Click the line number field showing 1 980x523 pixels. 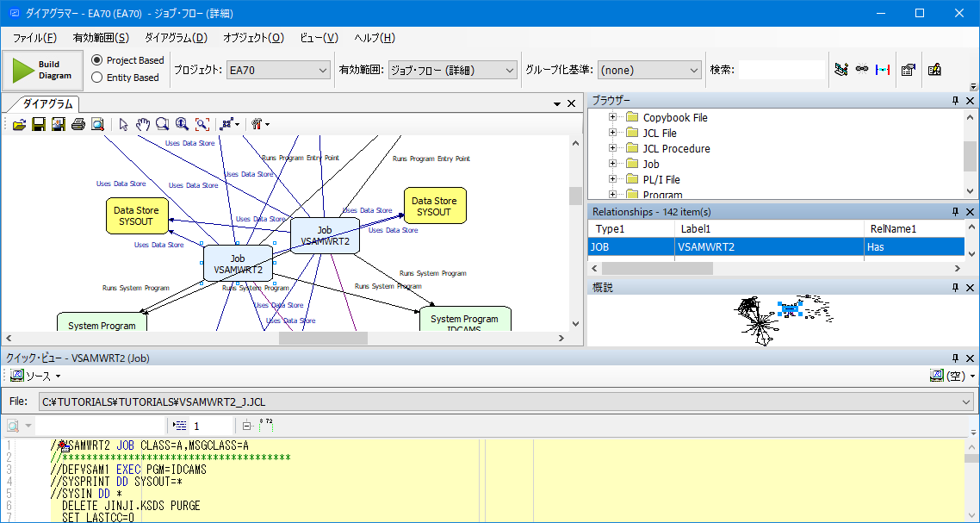coord(211,426)
